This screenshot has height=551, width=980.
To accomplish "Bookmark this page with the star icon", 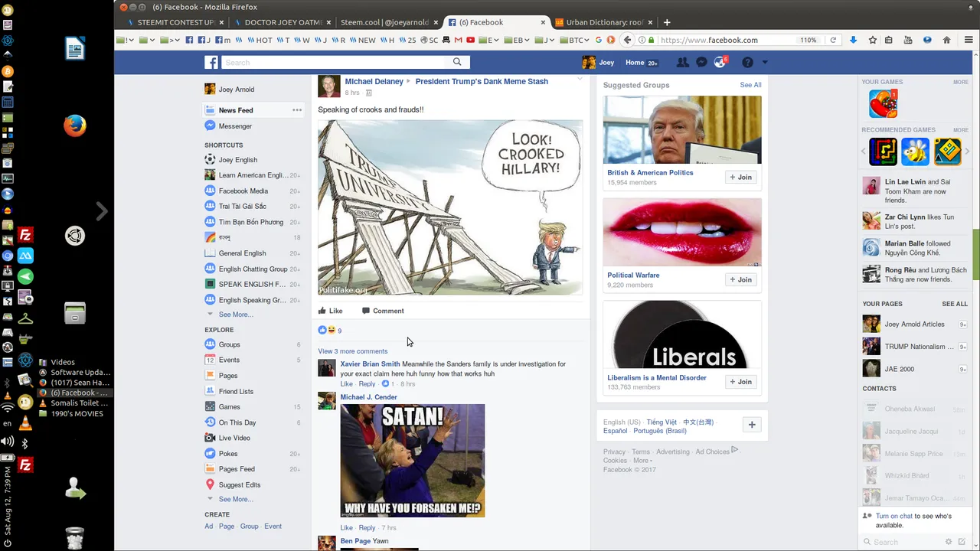I will click(872, 40).
